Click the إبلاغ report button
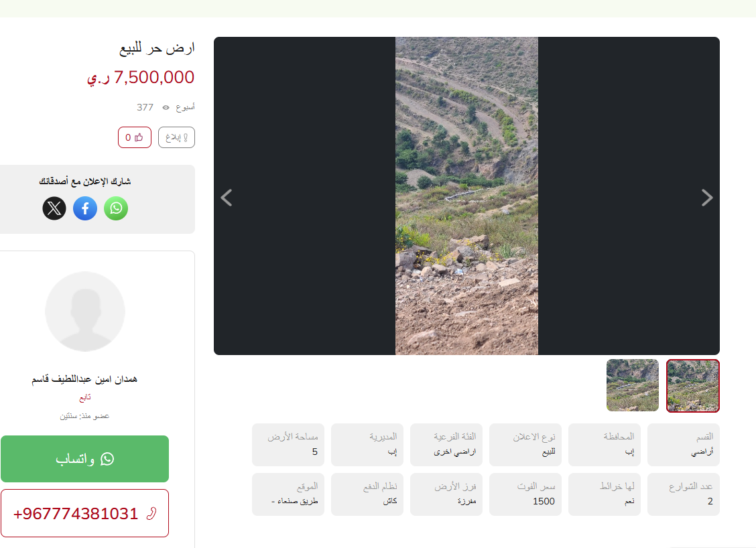Screen dimensions: 756x548 176,137
